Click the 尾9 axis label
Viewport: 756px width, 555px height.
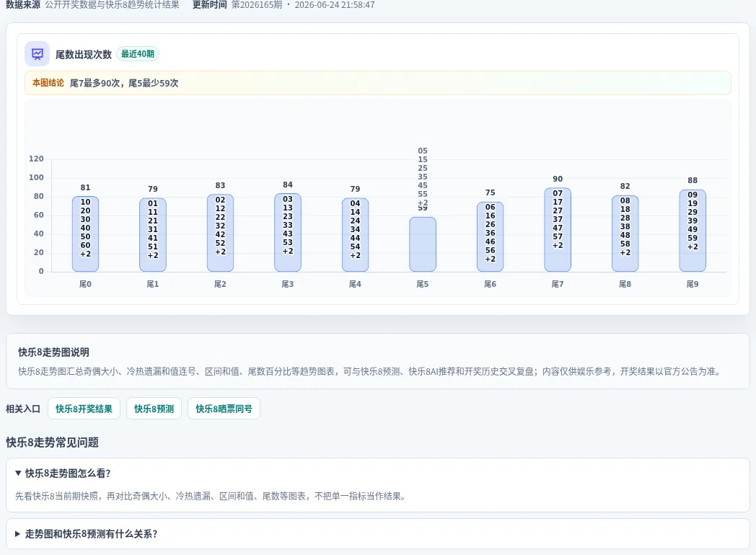coord(693,284)
